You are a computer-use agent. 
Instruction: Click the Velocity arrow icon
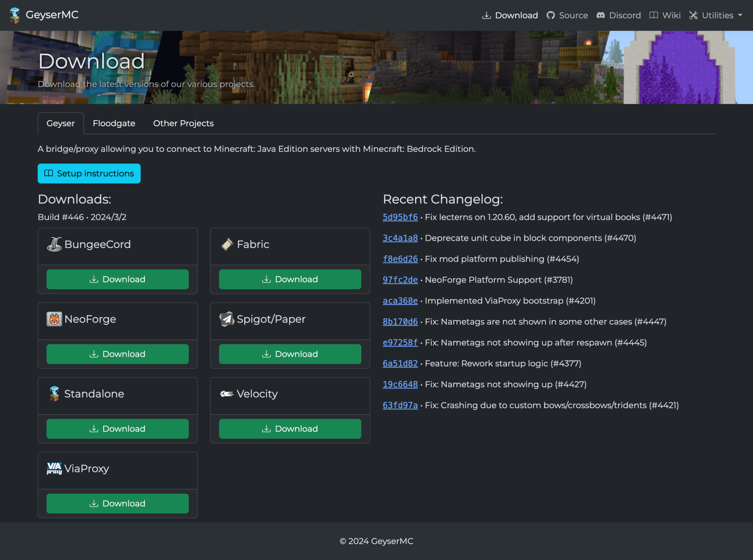click(x=227, y=394)
